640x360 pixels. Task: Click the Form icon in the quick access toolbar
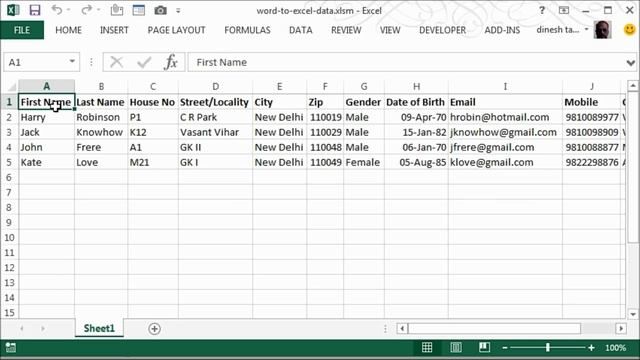point(138,10)
